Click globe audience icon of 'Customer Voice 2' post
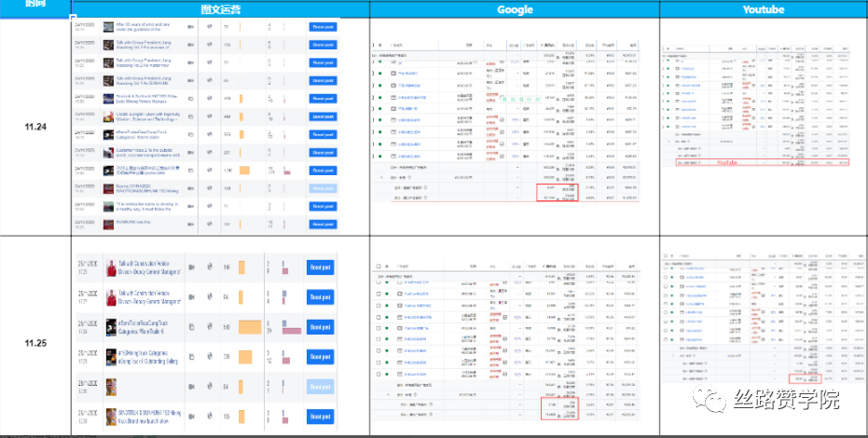868x438 pixels. click(209, 153)
